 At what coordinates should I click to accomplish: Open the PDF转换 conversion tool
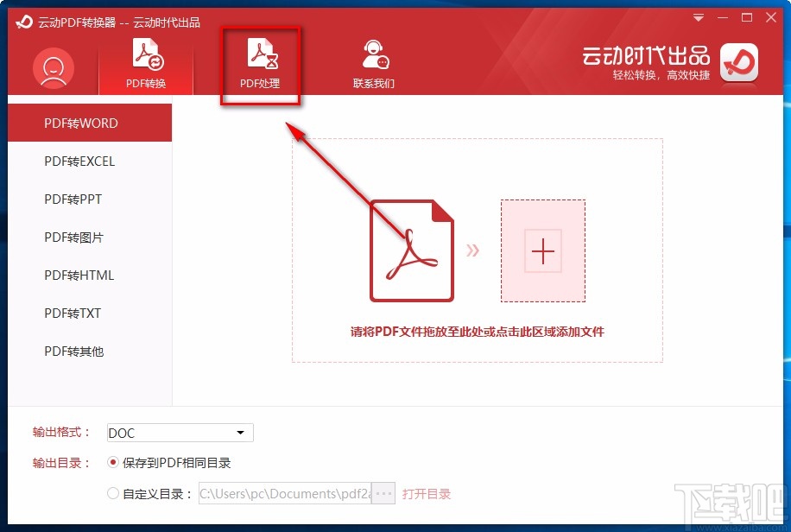click(x=145, y=65)
